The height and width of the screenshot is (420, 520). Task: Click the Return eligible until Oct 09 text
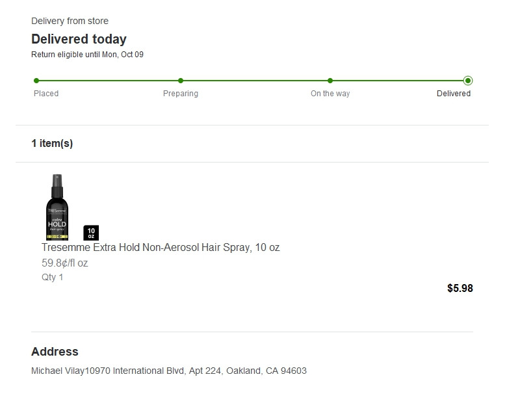click(x=87, y=55)
